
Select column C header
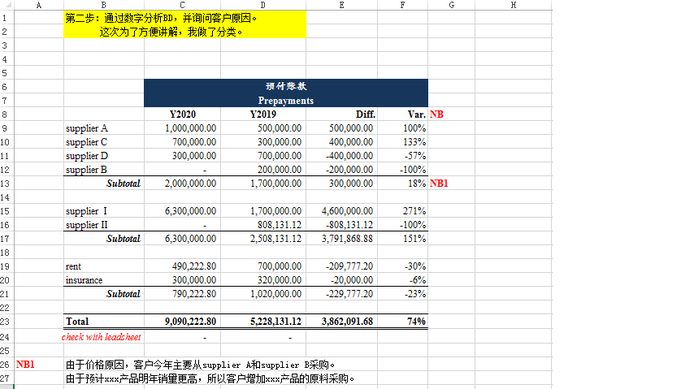[182, 5]
